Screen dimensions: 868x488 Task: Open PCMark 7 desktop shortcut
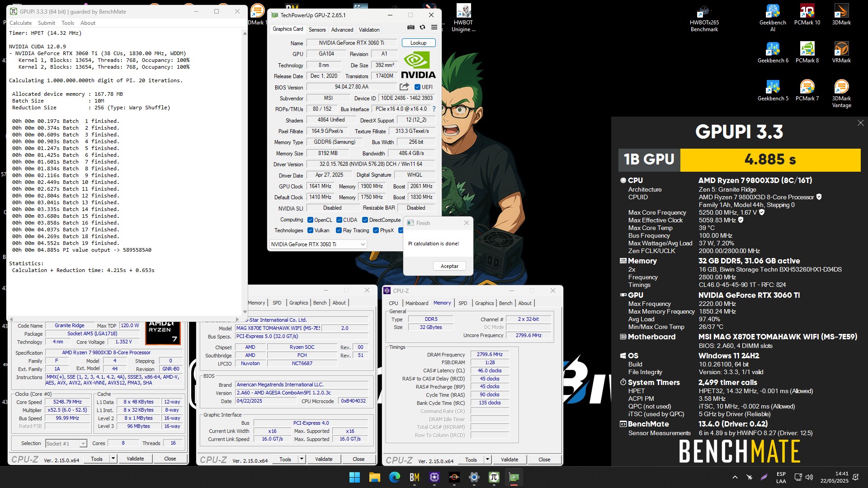807,90
